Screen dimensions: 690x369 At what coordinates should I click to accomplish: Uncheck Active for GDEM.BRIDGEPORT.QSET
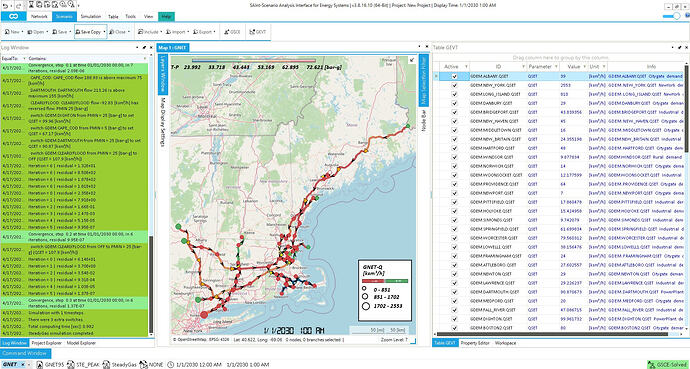click(454, 112)
